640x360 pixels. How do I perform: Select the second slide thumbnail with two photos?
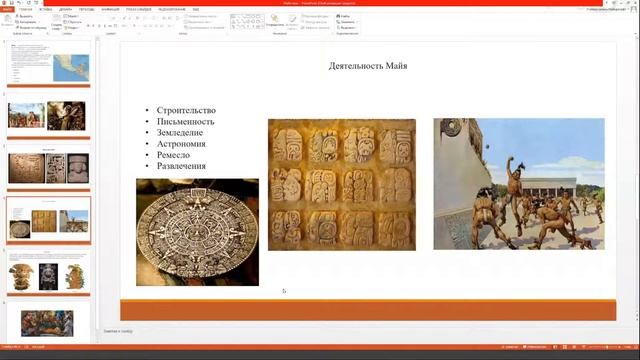[49, 116]
